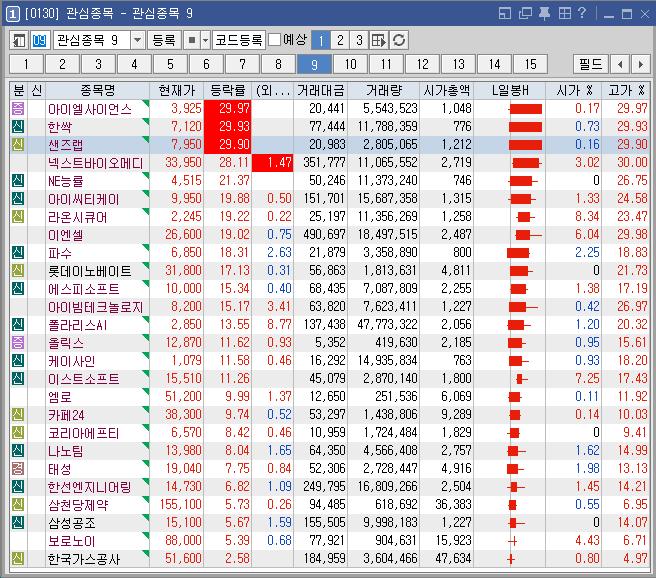This screenshot has height=578, width=656.
Task: Click the daily candle bar for 보로노이
Action: (x=512, y=541)
